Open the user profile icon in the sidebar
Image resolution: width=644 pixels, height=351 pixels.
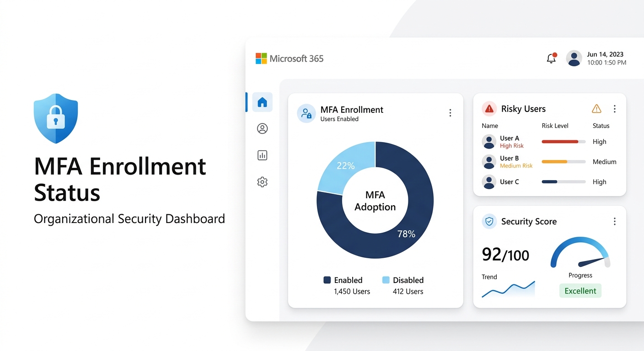[x=262, y=129]
